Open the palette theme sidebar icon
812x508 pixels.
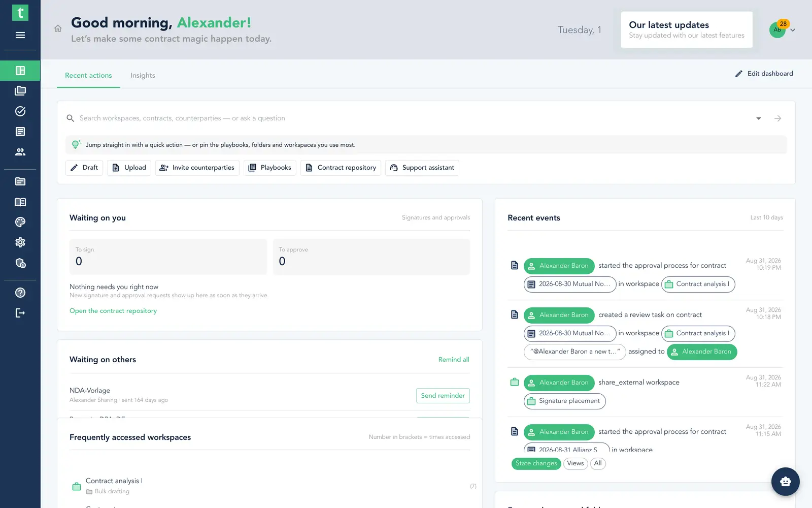click(20, 222)
